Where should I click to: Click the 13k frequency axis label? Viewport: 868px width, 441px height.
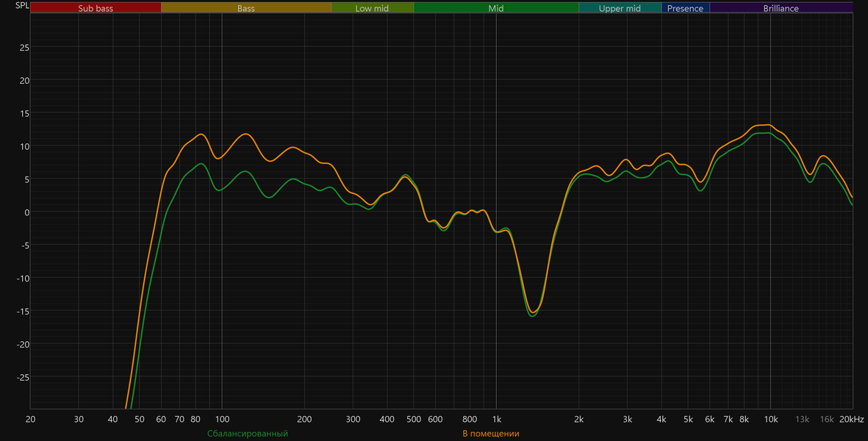[802, 420]
